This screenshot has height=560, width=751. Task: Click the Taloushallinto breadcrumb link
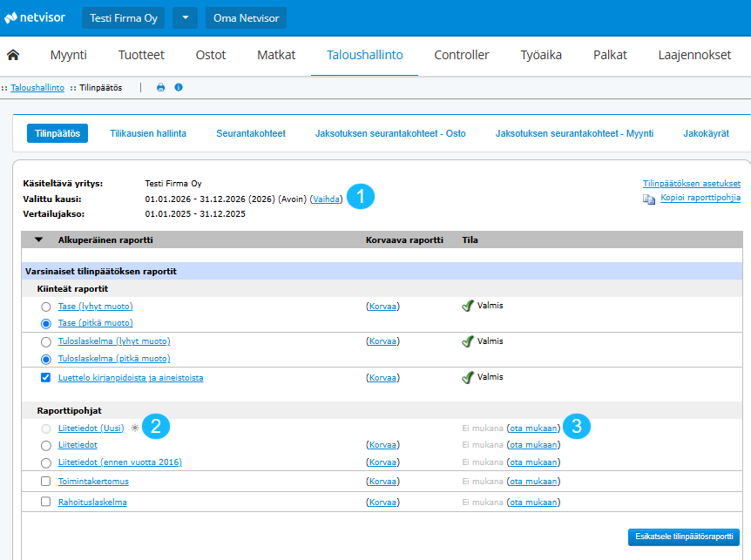point(37,88)
